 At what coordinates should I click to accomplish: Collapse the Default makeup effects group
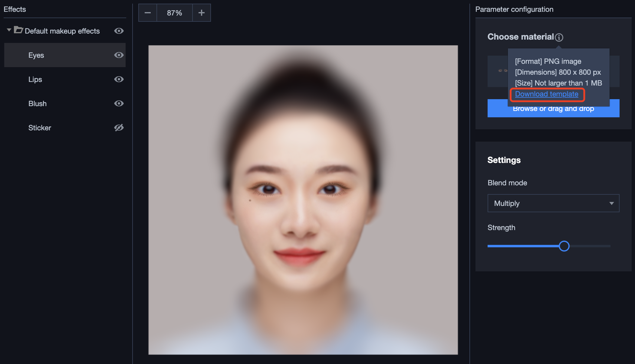click(x=9, y=30)
